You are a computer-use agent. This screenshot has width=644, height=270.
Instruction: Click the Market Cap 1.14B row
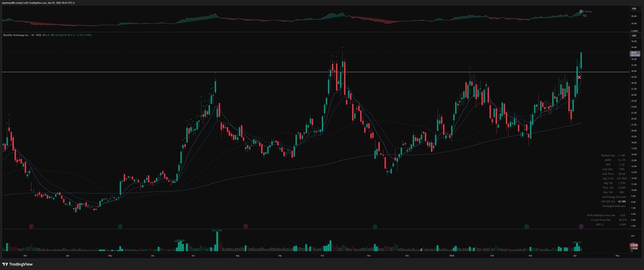pyautogui.click(x=613, y=156)
